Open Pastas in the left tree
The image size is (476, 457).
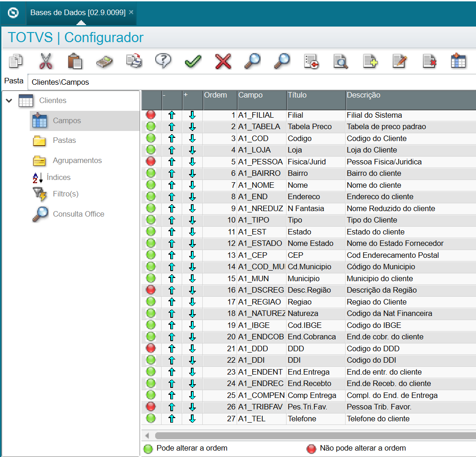65,140
